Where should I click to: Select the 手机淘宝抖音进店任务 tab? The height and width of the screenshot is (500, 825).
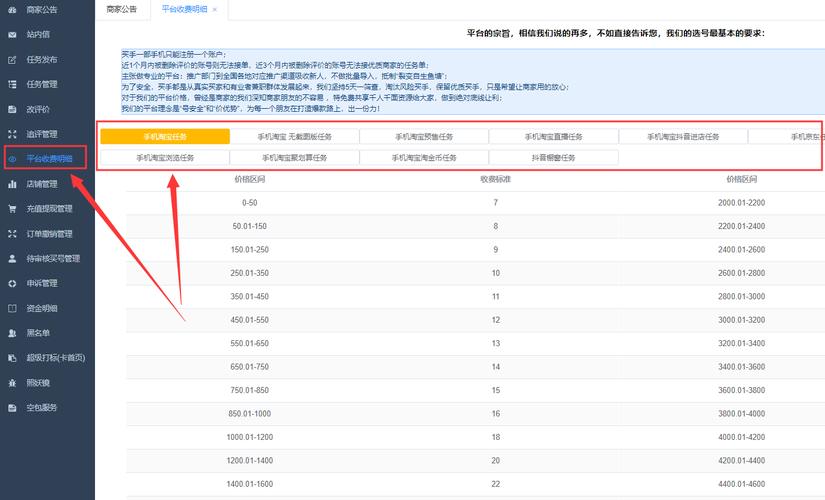click(683, 136)
